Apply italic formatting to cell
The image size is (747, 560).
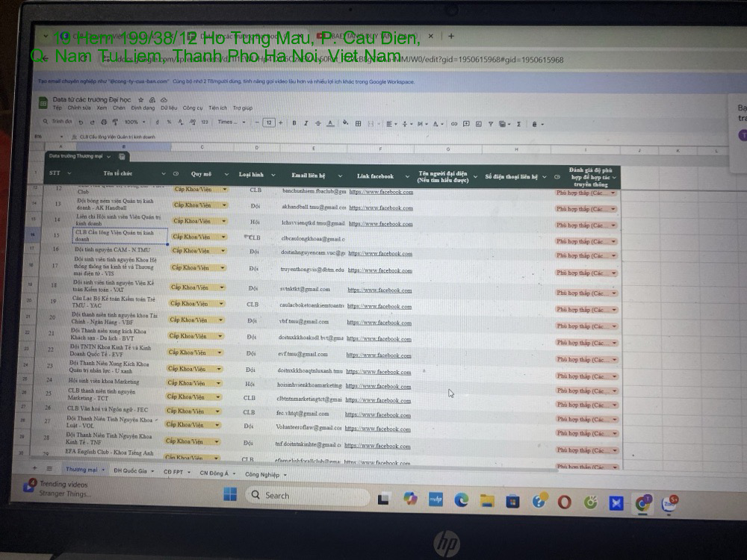pyautogui.click(x=305, y=123)
